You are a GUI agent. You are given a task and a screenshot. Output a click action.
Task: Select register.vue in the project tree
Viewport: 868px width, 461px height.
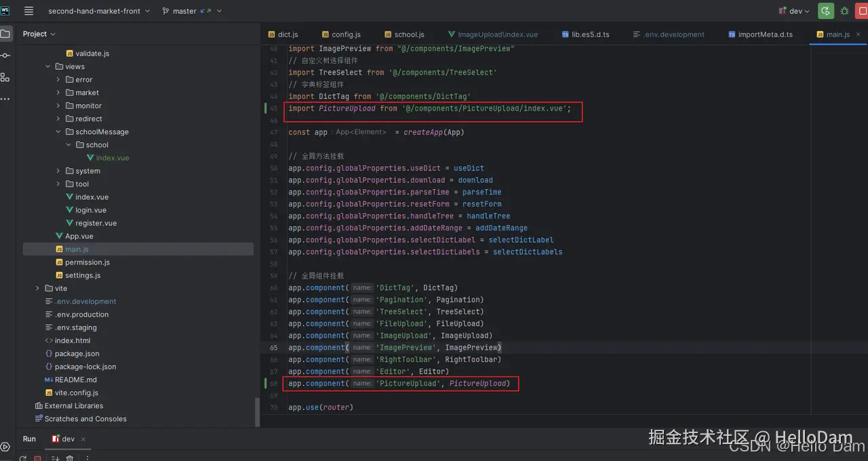(x=96, y=223)
